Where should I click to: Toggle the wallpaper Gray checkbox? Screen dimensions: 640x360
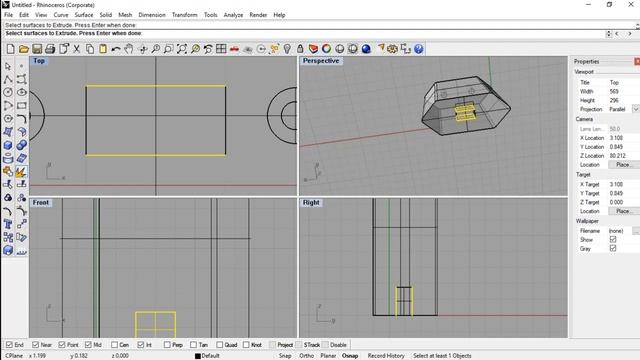613,248
